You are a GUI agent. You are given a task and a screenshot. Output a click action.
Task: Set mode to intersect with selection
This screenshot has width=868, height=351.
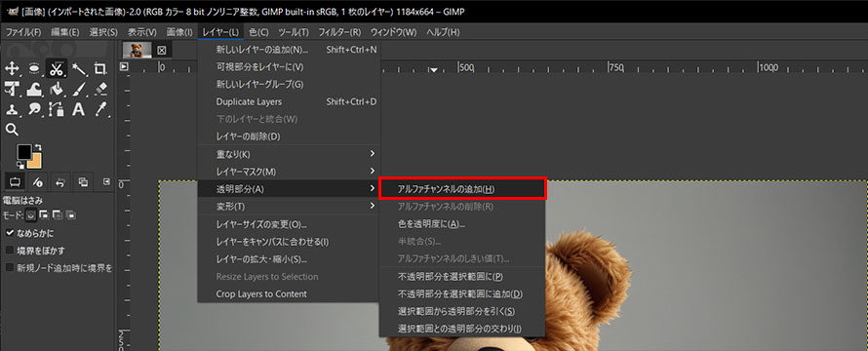[72, 214]
